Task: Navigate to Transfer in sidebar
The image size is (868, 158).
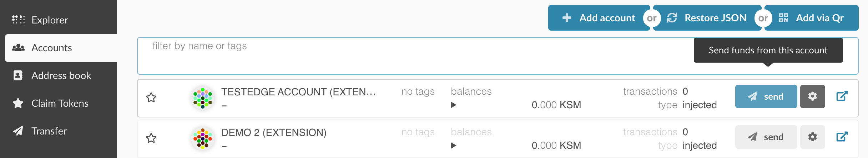Action: click(x=49, y=131)
